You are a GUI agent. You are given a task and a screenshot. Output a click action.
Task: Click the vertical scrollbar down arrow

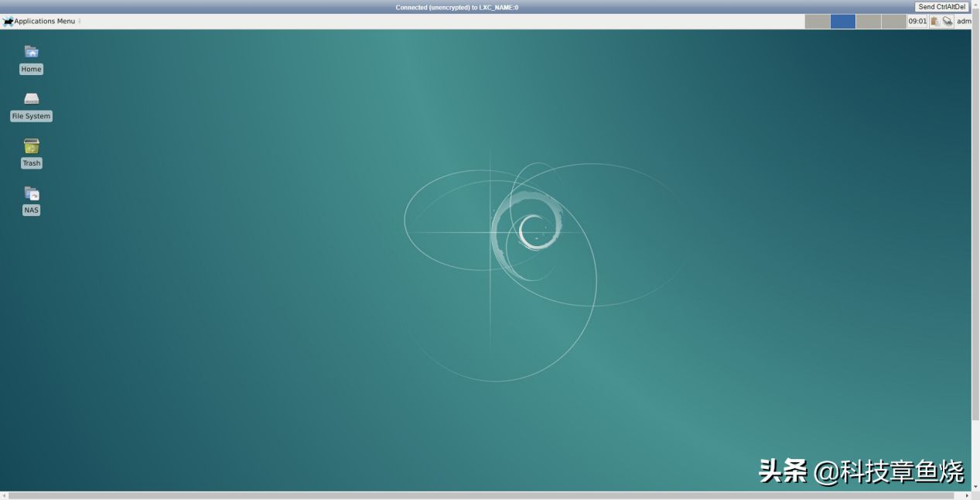click(975, 487)
